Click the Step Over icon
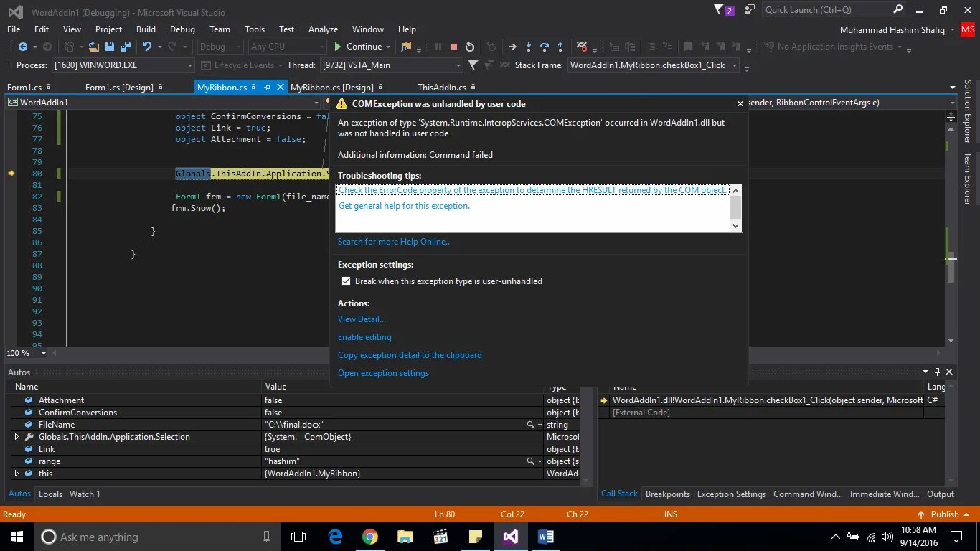Viewport: 980px width, 551px height. (545, 47)
